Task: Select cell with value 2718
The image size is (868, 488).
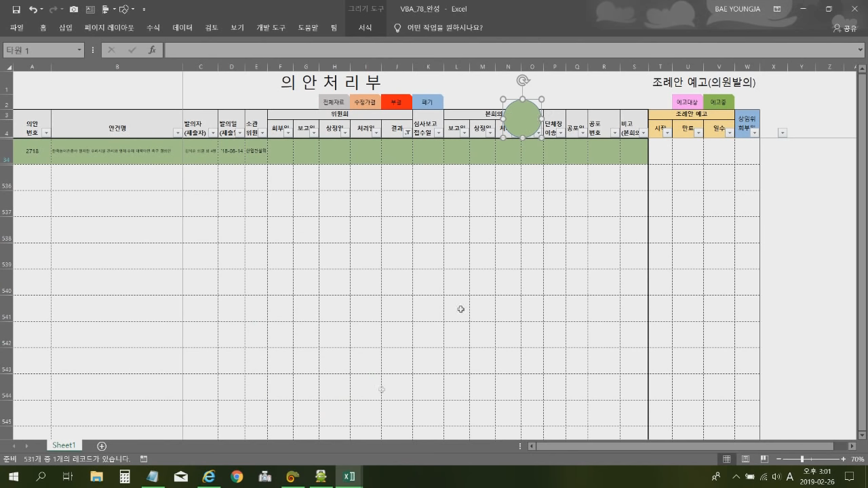Action: (32, 151)
